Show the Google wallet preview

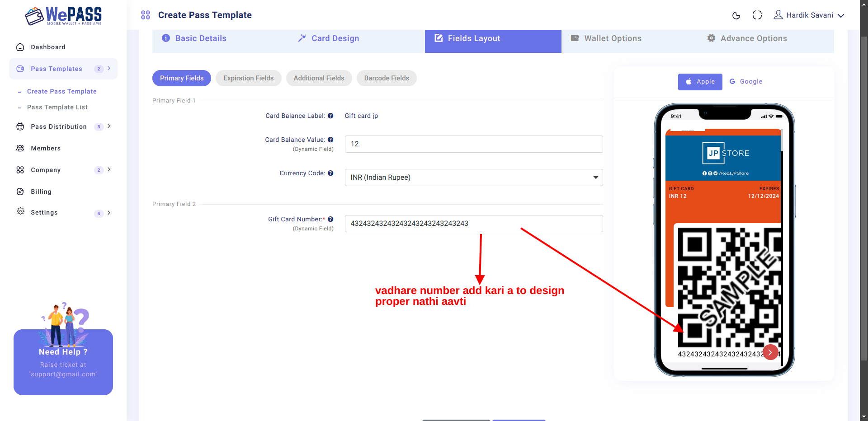click(746, 82)
